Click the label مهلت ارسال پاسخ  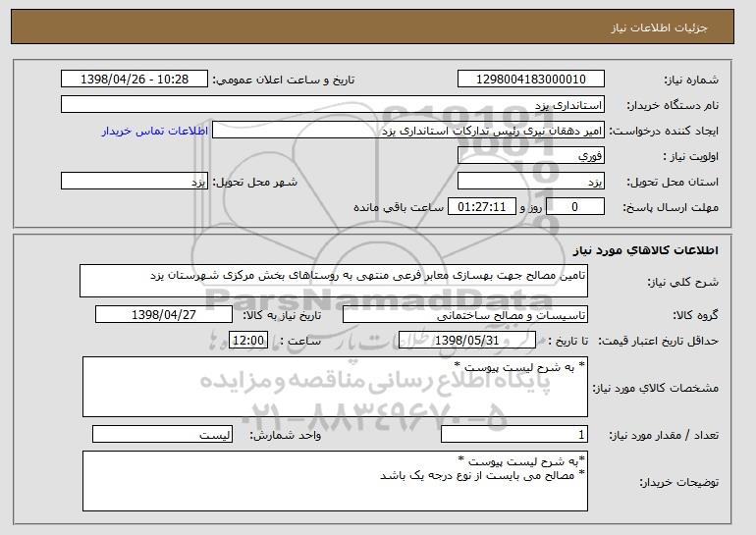671,208
